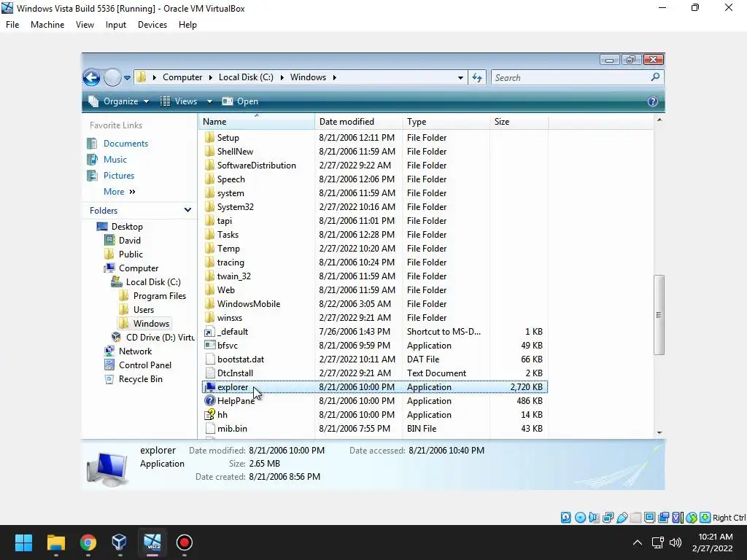Click the red record taskbar icon
747x560 pixels.
[x=185, y=542]
